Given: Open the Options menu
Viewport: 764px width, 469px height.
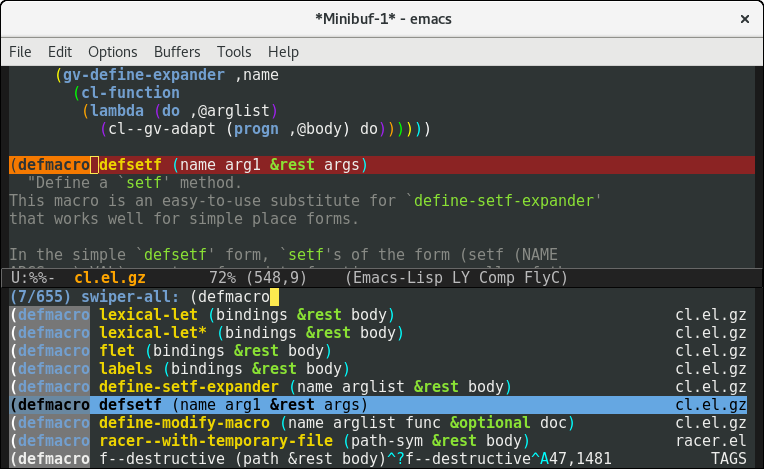Looking at the screenshot, I should 113,52.
